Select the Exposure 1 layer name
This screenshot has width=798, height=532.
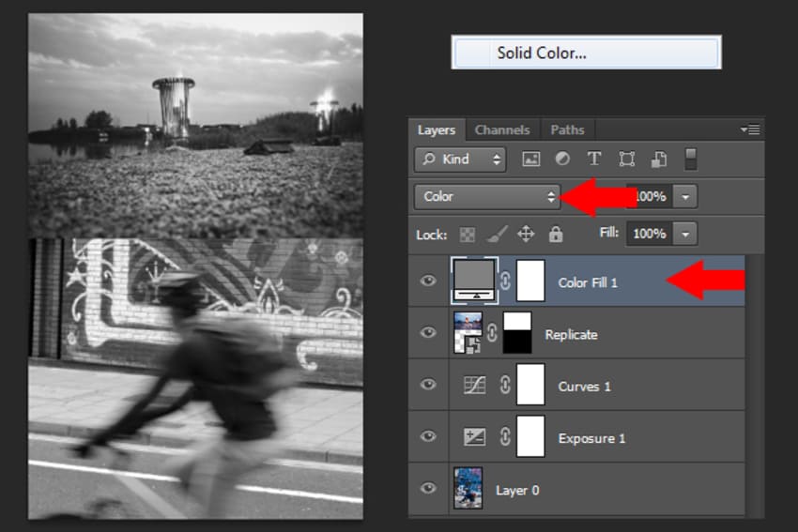pos(591,438)
